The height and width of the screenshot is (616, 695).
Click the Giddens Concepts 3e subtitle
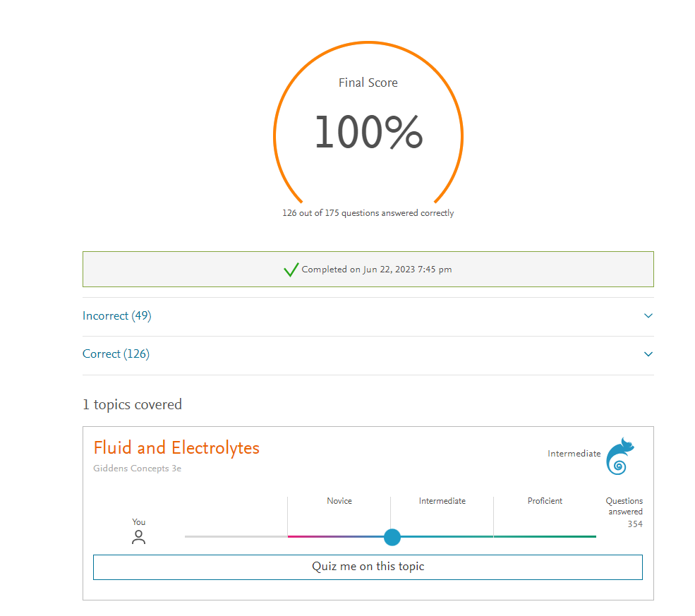pos(137,468)
